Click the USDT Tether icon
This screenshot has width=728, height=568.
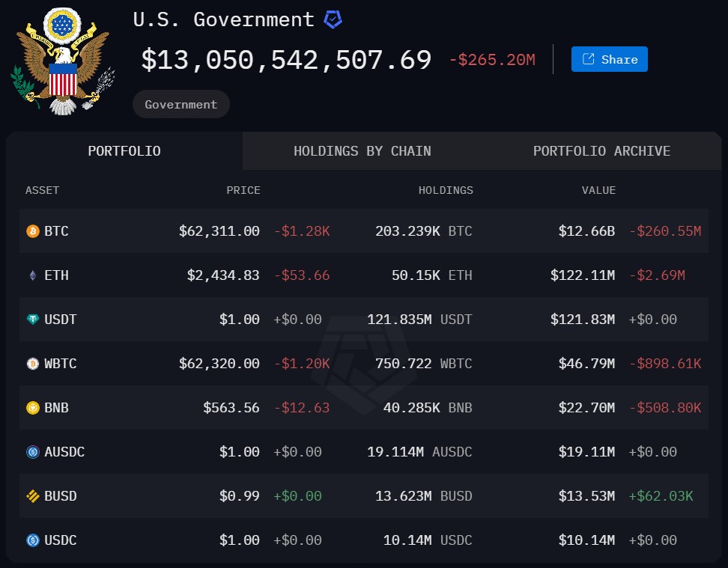tap(32, 320)
